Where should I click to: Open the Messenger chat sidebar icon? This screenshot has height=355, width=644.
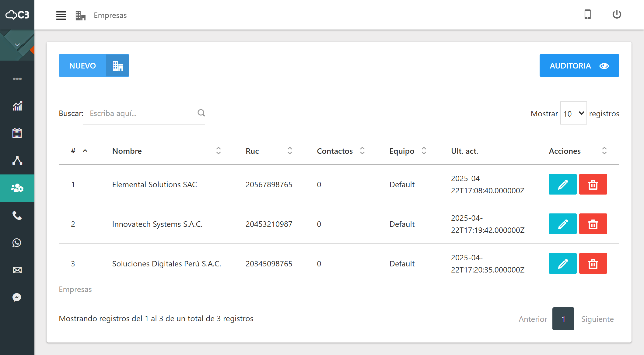17,297
